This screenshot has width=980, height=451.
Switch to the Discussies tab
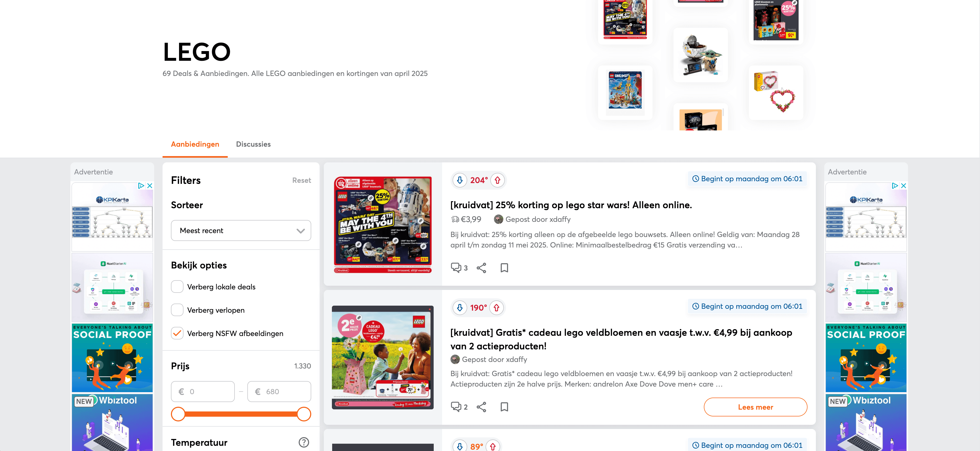tap(253, 144)
